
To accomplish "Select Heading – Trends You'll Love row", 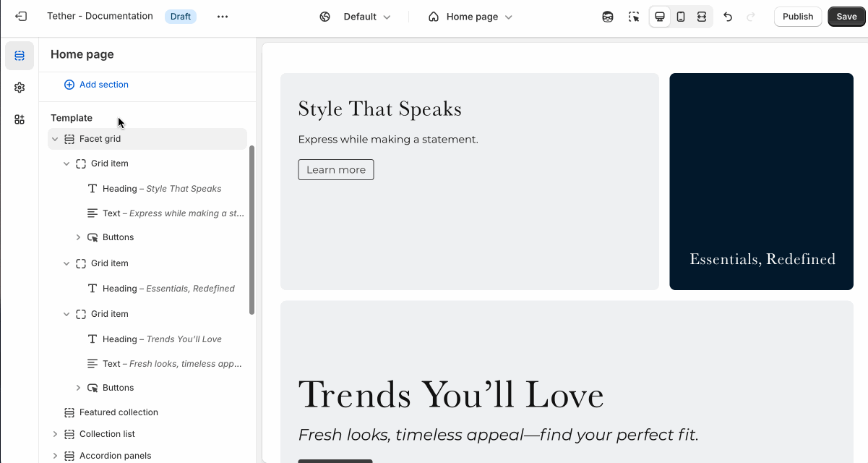I will click(x=147, y=339).
